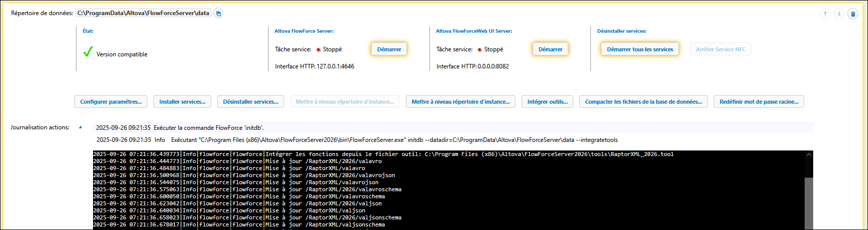Viewport: 868px width, 230px height.
Task: Click the console scrollbar up arrow
Action: coord(809,155)
